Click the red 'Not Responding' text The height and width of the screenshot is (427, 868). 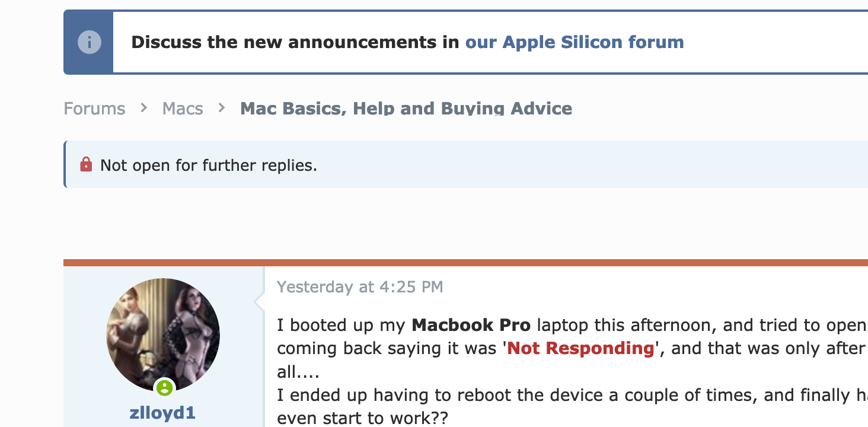coord(580,348)
